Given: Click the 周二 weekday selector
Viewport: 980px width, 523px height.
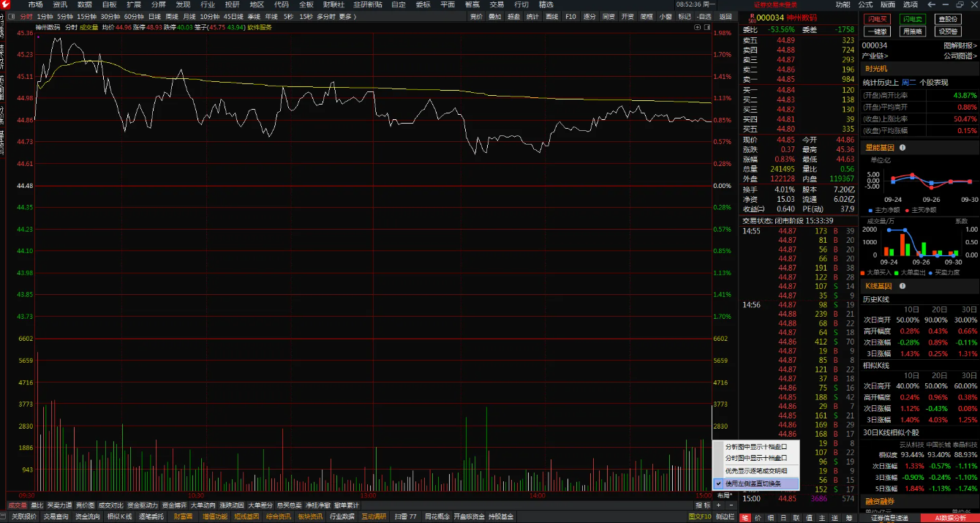Looking at the screenshot, I should pos(908,83).
